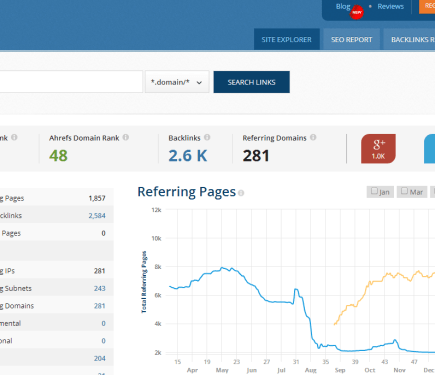Image resolution: width=435 pixels, height=375 pixels.
Task: Focus the URL search input field
Action: pos(71,82)
